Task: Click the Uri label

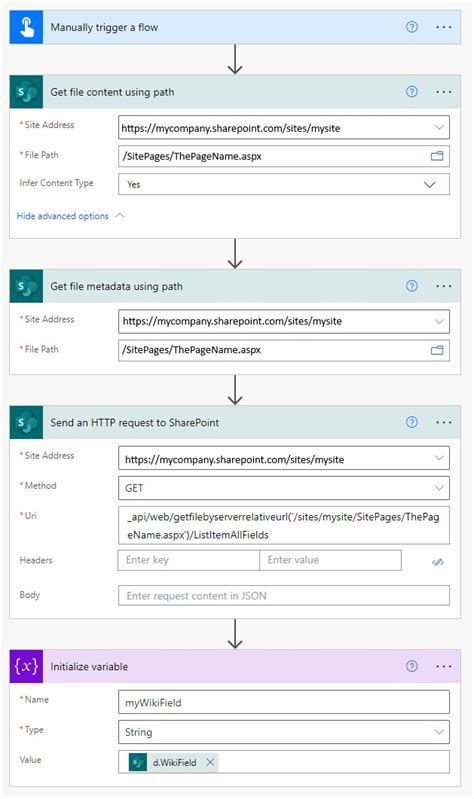Action: pos(29,516)
